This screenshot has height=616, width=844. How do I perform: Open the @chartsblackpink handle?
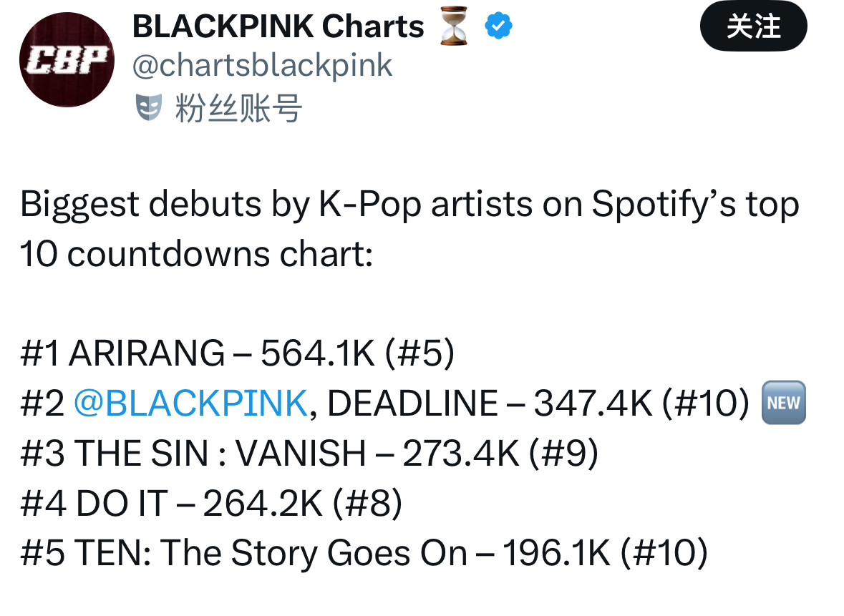point(262,67)
